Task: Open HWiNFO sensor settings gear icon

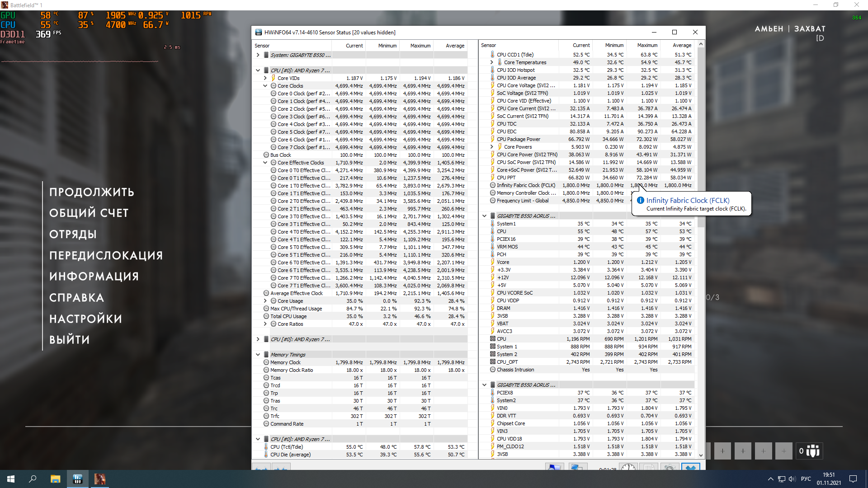Action: click(669, 467)
